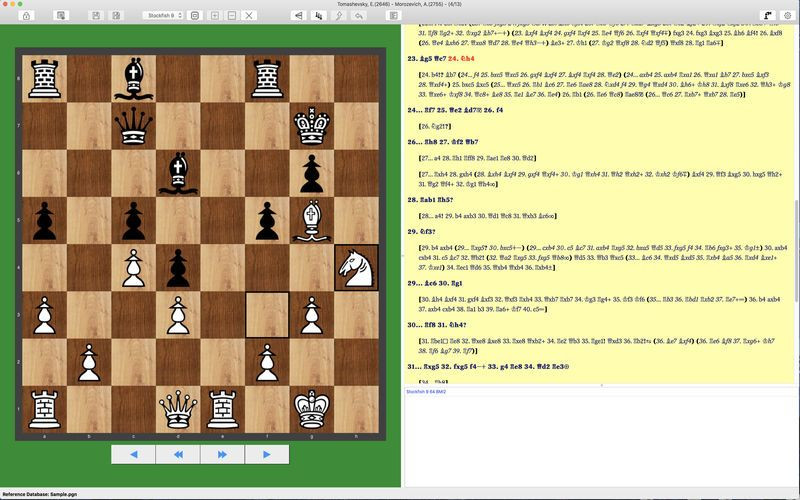The height and width of the screenshot is (500, 800).
Task: Toggle the notation panel layout icon
Action: [394, 16]
